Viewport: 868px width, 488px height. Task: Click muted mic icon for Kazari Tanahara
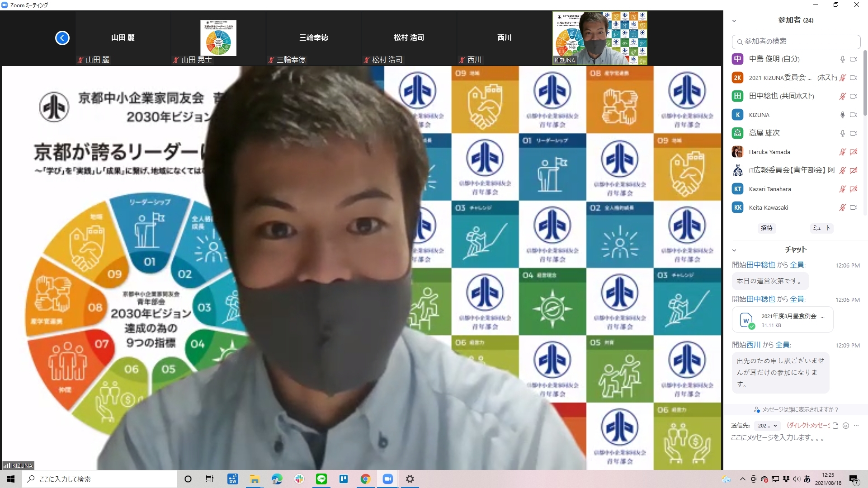coord(843,189)
